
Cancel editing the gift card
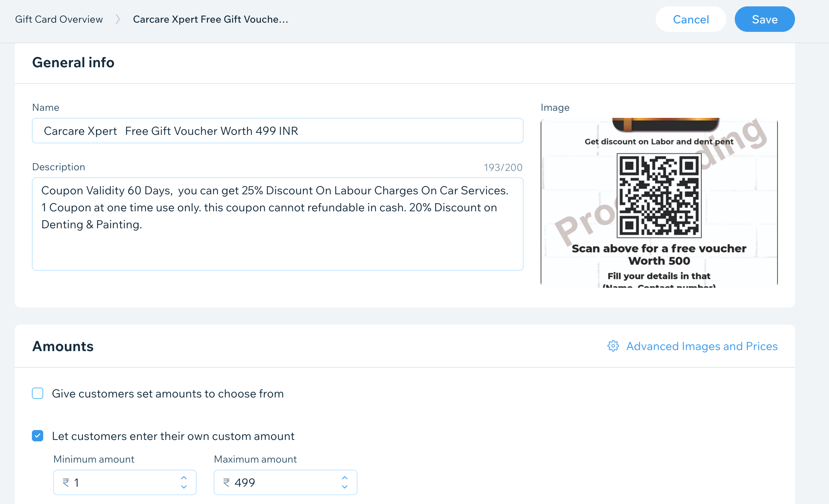[690, 19]
